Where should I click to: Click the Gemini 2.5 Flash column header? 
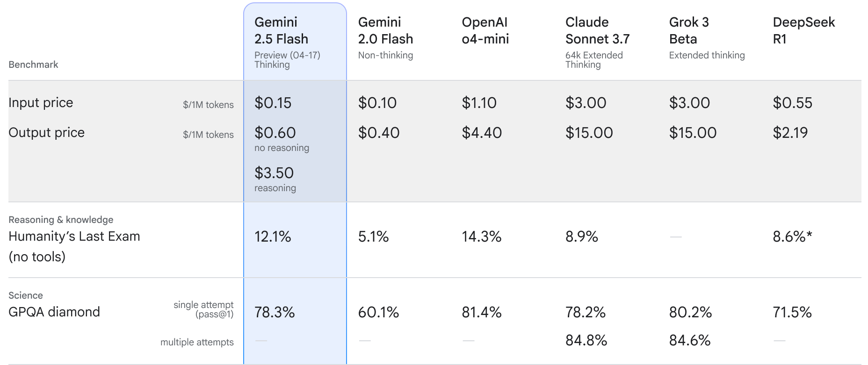click(281, 30)
